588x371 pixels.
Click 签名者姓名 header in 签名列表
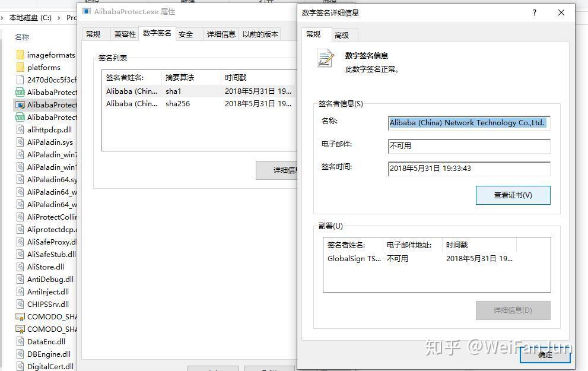(132, 78)
